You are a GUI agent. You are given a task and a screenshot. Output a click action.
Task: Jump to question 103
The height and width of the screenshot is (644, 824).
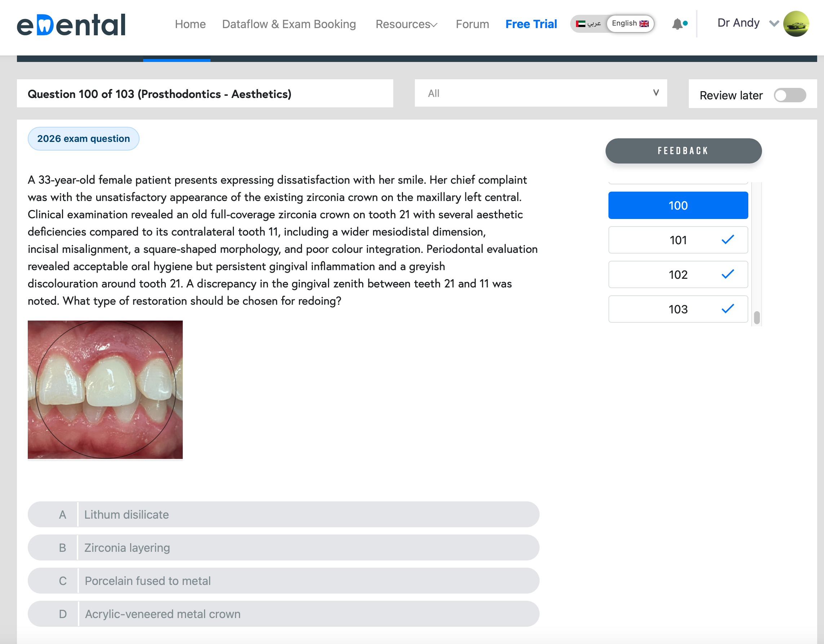[x=678, y=309]
